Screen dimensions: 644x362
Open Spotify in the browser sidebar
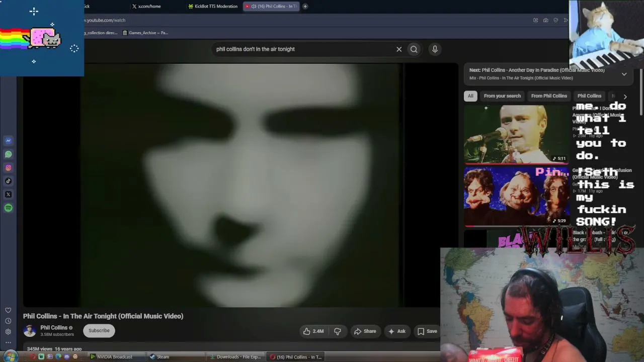coord(8,208)
